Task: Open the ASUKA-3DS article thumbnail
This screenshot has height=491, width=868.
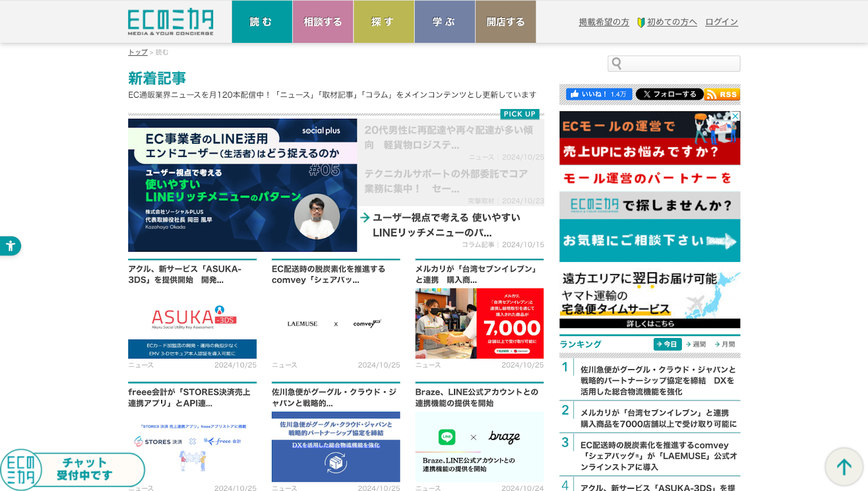Action: 192,323
